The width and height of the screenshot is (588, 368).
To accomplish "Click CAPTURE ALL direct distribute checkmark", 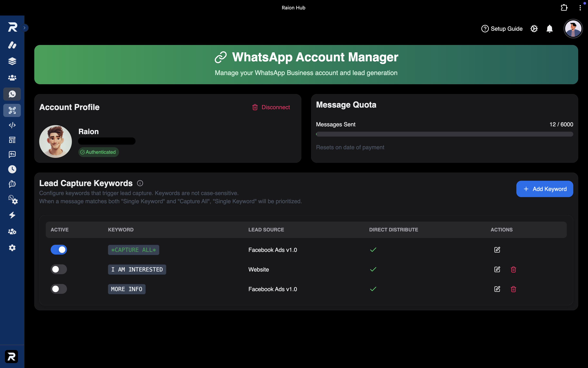I will click(373, 250).
